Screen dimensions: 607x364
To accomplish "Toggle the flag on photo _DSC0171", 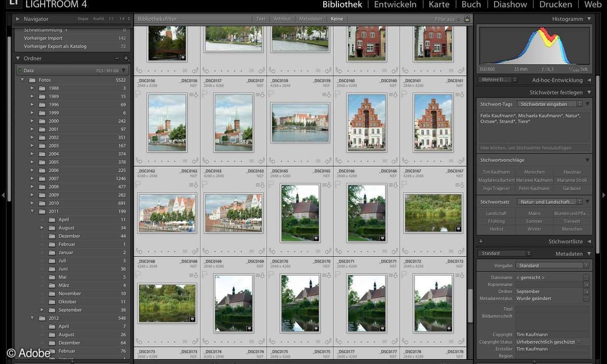I will click(x=337, y=274).
